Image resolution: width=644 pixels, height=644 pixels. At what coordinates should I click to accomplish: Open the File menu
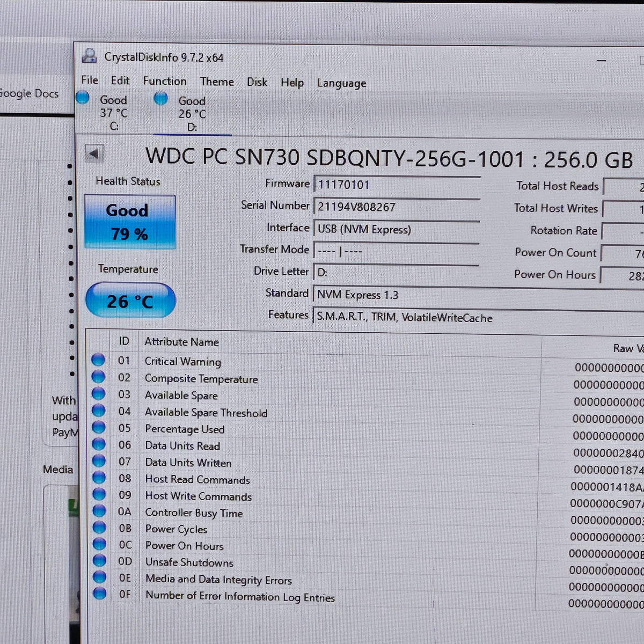tap(90, 80)
